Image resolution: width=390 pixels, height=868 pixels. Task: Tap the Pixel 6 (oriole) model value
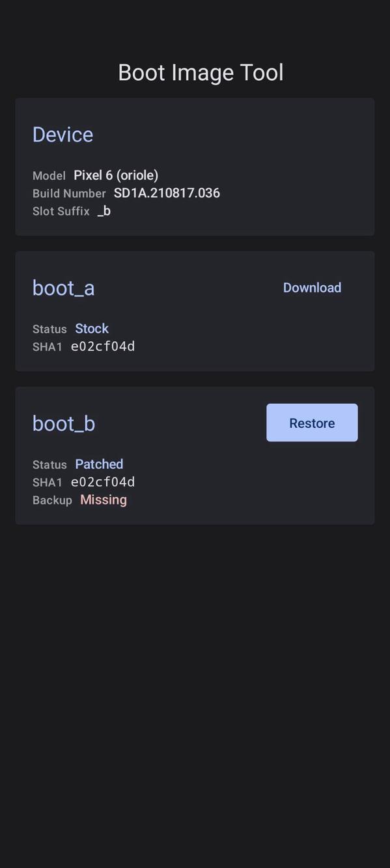click(x=116, y=175)
